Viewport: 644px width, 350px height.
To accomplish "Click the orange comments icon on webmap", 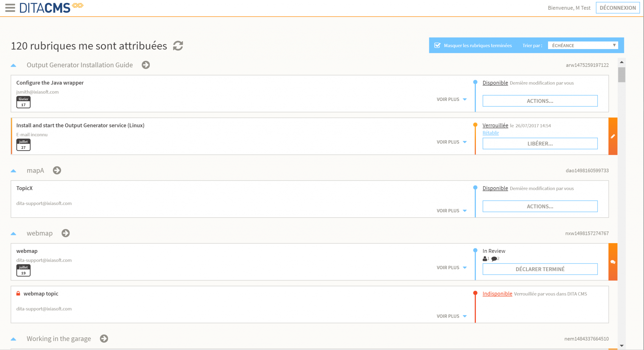I will (613, 262).
